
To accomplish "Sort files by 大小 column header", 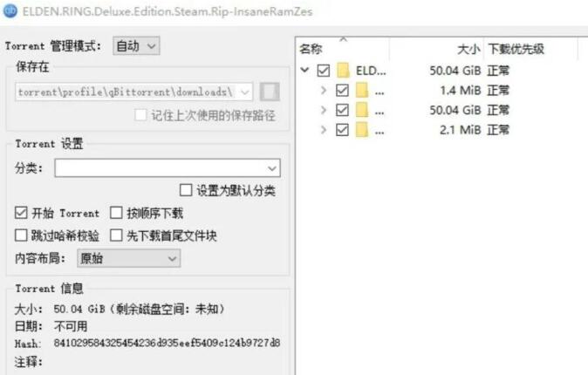I will [x=436, y=49].
